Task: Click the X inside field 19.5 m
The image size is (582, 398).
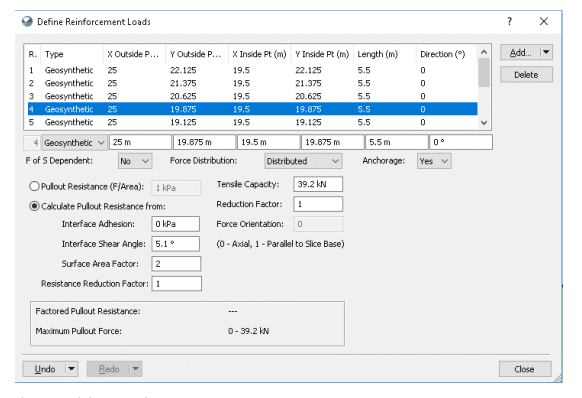Action: 269,142
